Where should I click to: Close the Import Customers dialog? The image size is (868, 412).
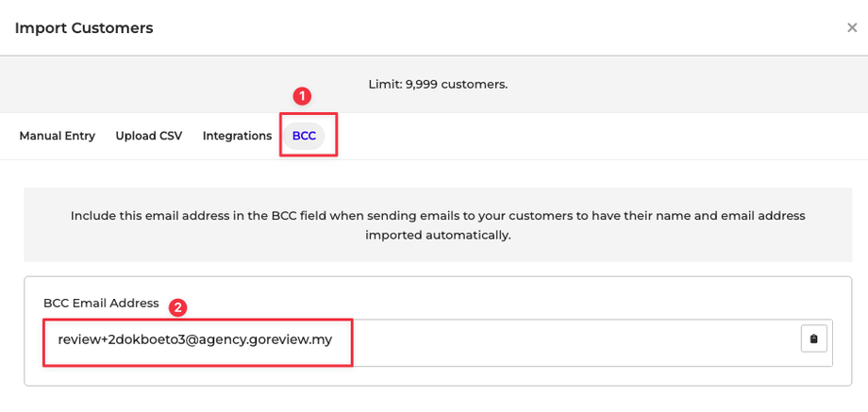coord(851,28)
